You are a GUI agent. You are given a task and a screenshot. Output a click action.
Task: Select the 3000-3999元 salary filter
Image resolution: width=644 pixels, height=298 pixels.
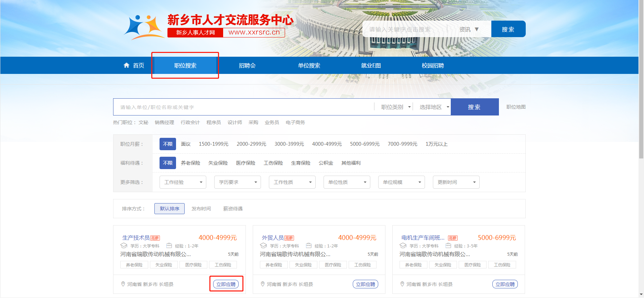289,144
